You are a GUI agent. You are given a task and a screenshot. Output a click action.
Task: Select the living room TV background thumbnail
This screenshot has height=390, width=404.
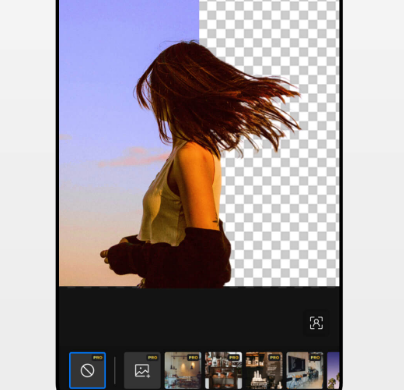[305, 370]
